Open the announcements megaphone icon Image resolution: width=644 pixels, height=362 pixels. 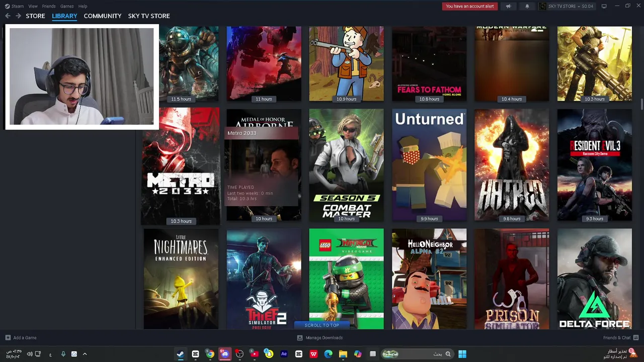coord(508,6)
